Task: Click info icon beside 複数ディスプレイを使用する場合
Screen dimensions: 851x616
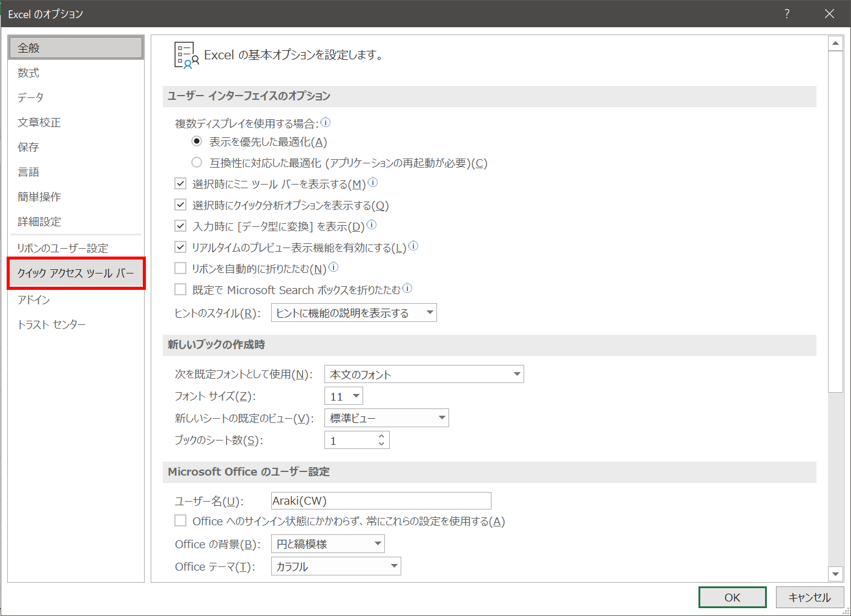Action: (x=326, y=122)
